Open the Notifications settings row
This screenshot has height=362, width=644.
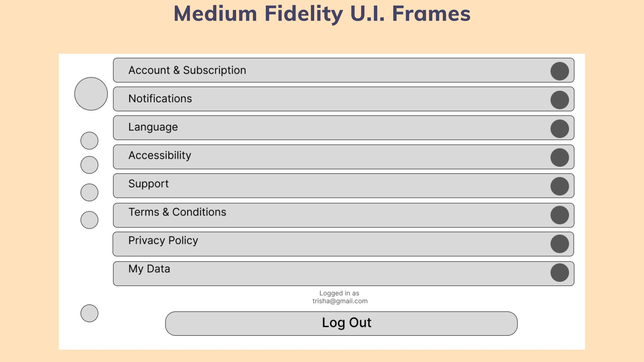click(x=343, y=99)
